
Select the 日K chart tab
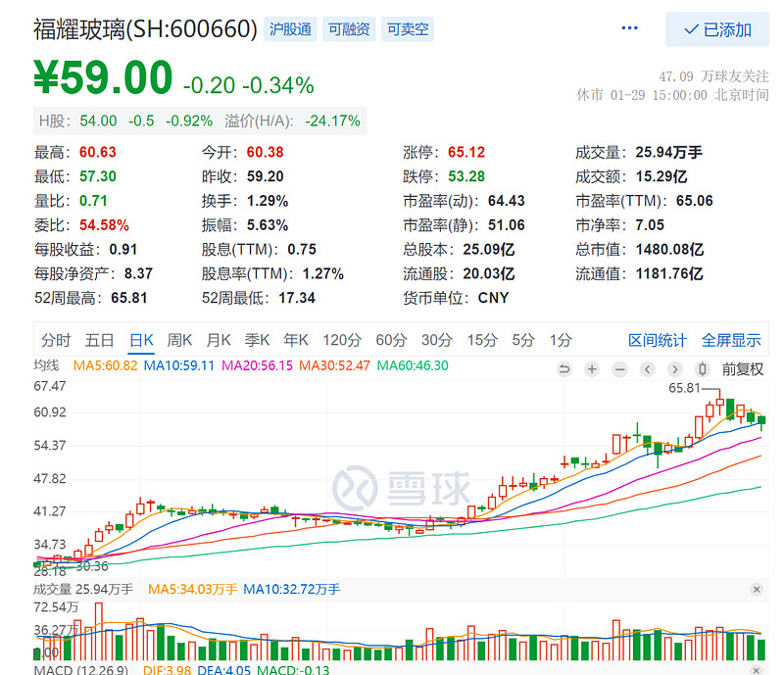point(141,341)
